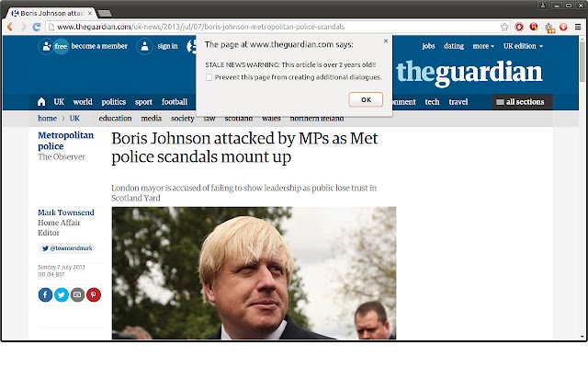Screen dimensions: 588x368
Task: Open Guardian home icon in navigation
Action: (41, 102)
